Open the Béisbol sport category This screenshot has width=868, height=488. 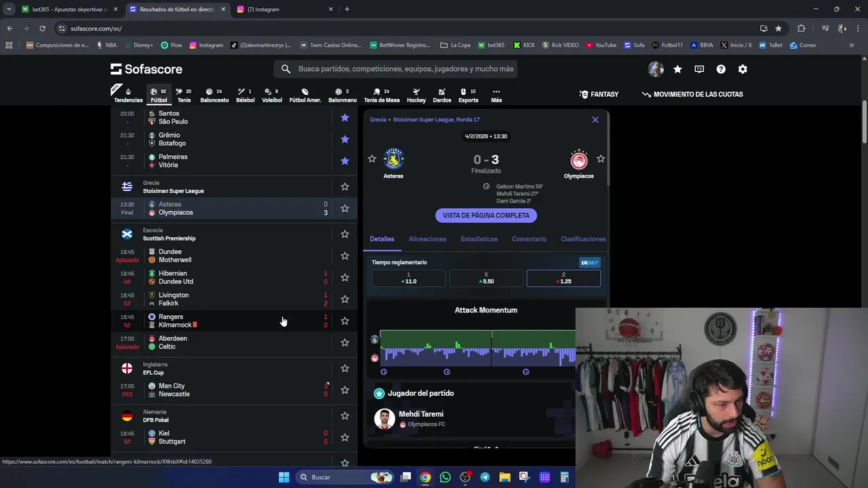[245, 95]
